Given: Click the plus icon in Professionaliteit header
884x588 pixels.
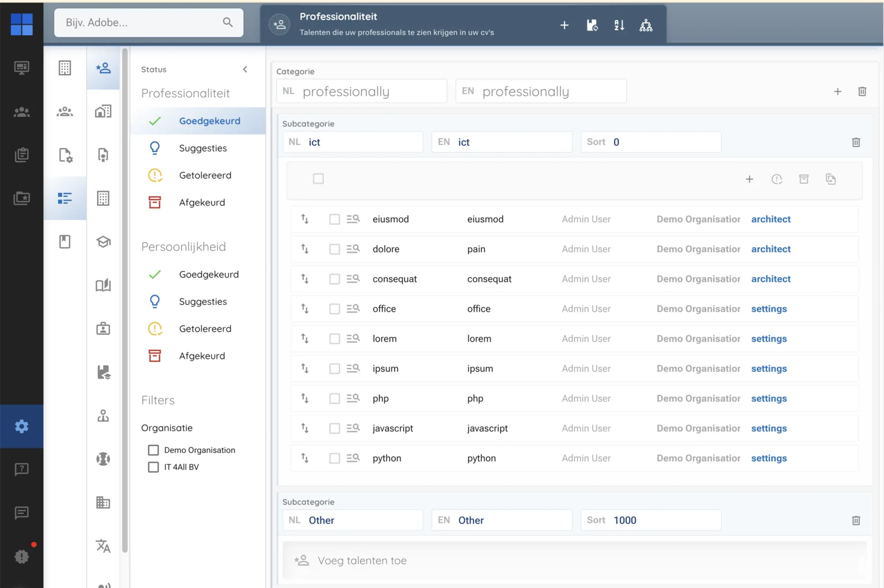Looking at the screenshot, I should coord(564,25).
